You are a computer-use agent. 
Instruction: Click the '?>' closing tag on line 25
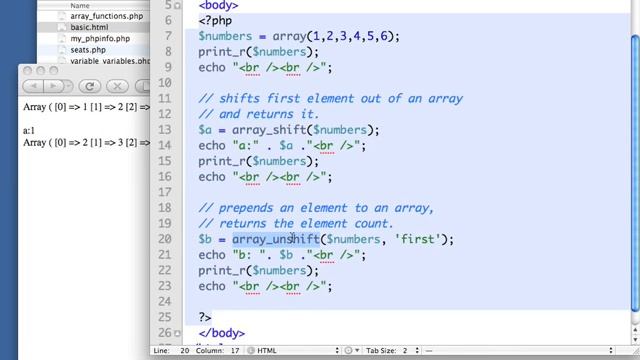tap(205, 317)
